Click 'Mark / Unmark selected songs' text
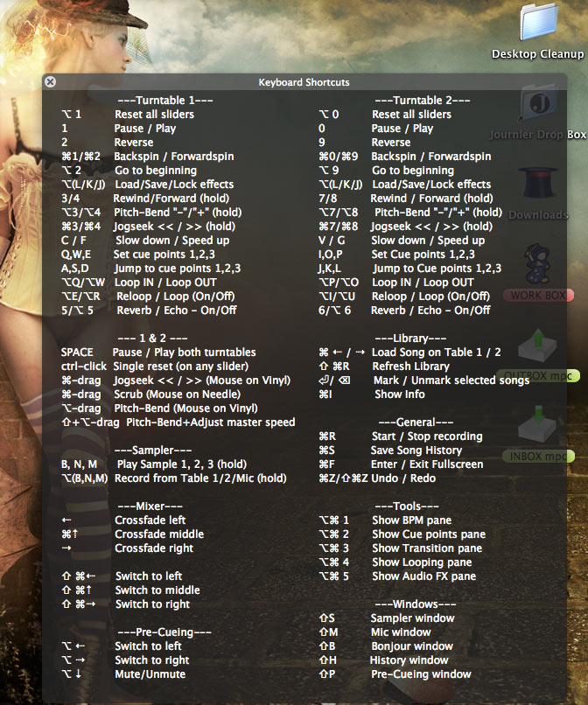The width and height of the screenshot is (588, 705). coord(451,380)
